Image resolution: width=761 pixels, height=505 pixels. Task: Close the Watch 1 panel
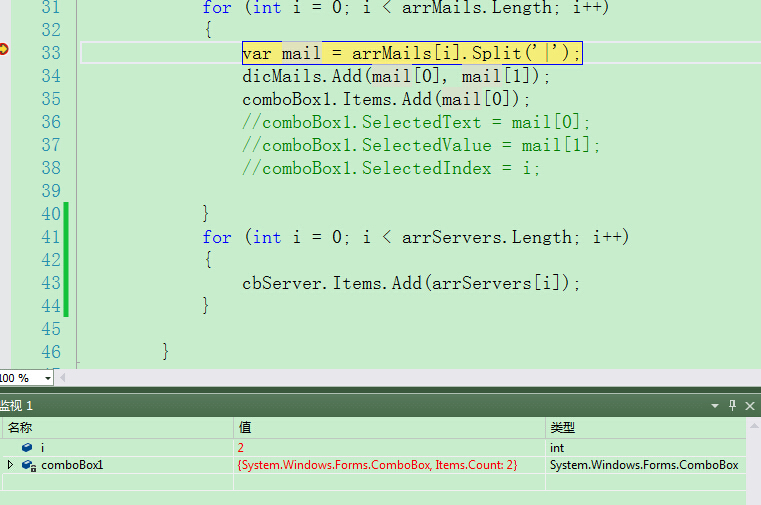(750, 406)
